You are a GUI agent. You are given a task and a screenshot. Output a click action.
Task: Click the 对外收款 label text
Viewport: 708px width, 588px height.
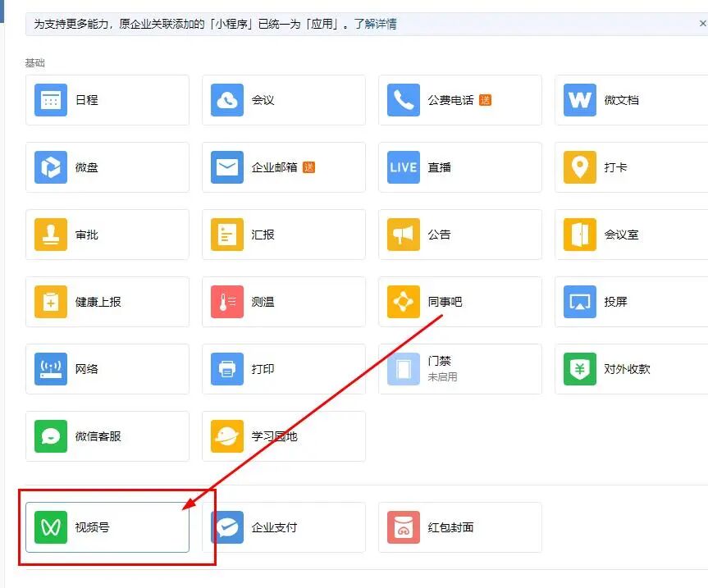coord(627,369)
